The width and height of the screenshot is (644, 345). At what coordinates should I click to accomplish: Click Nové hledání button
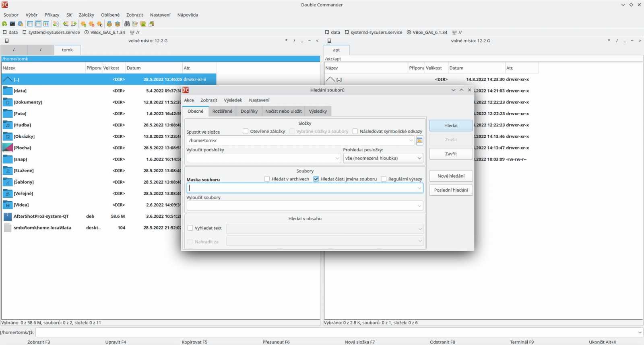pos(451,176)
